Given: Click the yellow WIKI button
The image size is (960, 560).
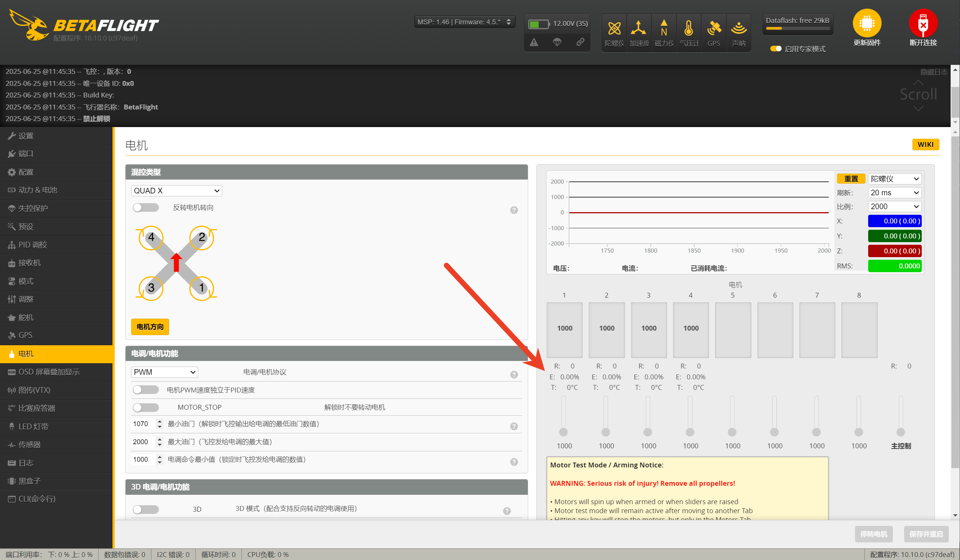Looking at the screenshot, I should pyautogui.click(x=926, y=144).
